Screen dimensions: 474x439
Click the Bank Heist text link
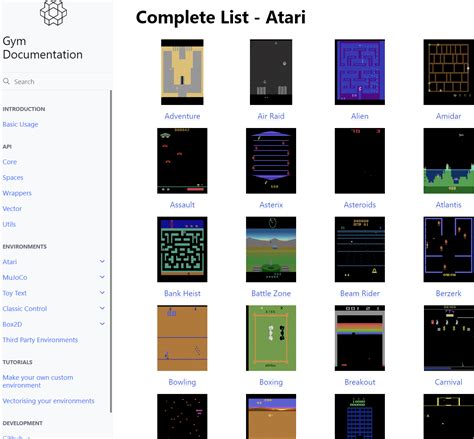pos(182,293)
